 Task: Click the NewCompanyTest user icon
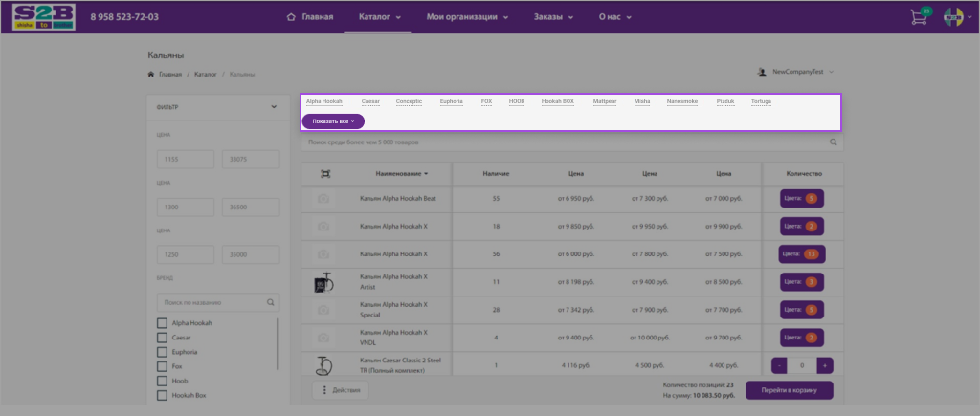762,72
